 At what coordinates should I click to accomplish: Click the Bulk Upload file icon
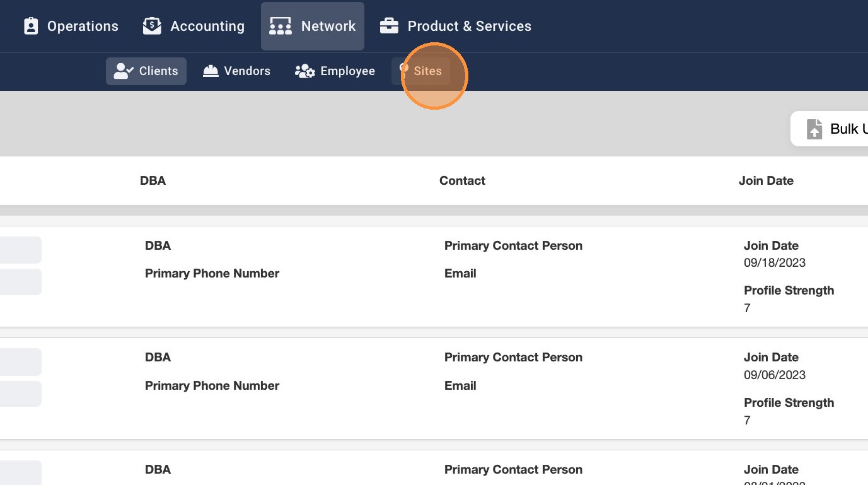[x=814, y=129]
